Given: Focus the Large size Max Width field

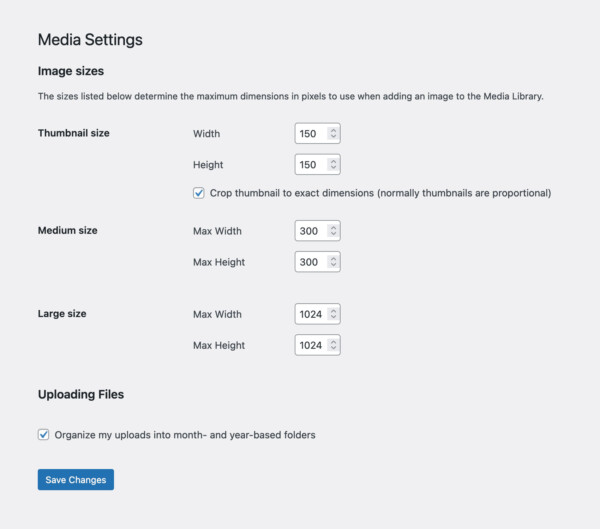Looking at the screenshot, I should 317,314.
